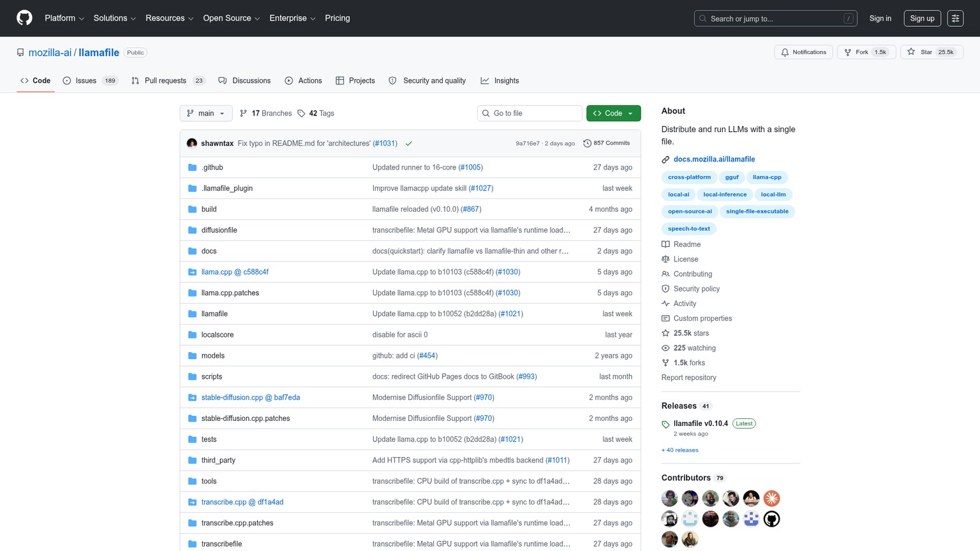Click the orange starburst contributor avatar
The width and height of the screenshot is (980, 551).
(771, 498)
